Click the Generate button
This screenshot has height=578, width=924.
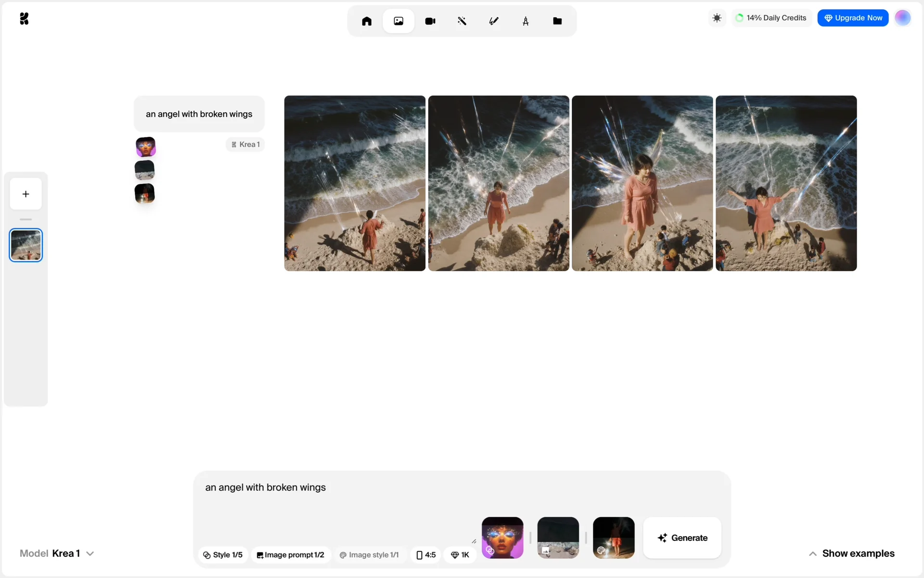[x=682, y=538]
